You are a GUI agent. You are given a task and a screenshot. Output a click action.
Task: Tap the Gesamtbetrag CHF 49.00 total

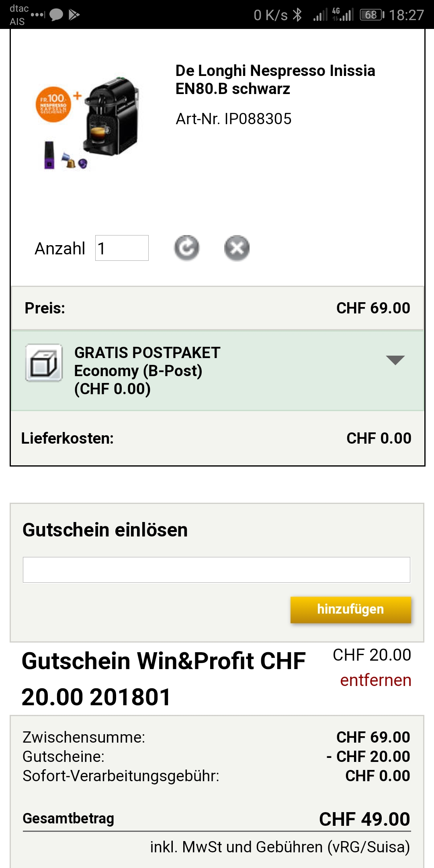tap(364, 819)
